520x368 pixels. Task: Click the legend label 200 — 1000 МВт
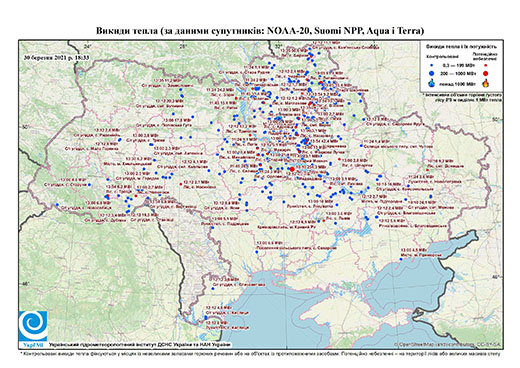click(457, 73)
